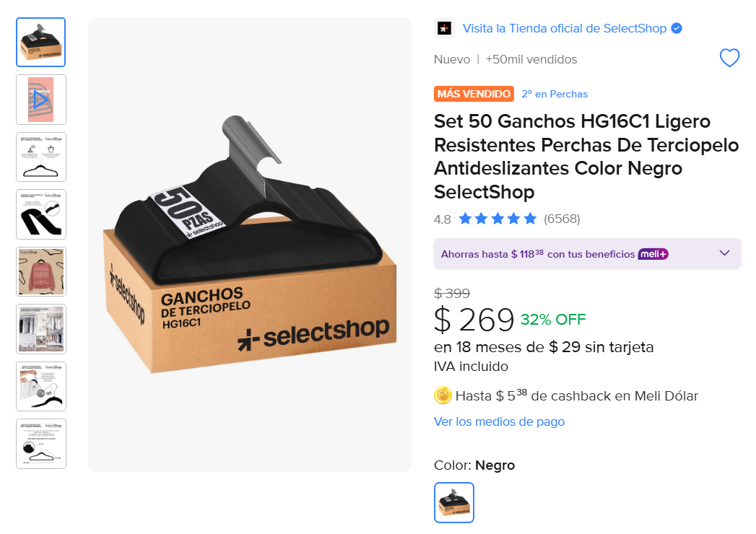756x534 pixels.
Task: Expand the meli+ benefits savings chevron
Action: pyautogui.click(x=725, y=253)
